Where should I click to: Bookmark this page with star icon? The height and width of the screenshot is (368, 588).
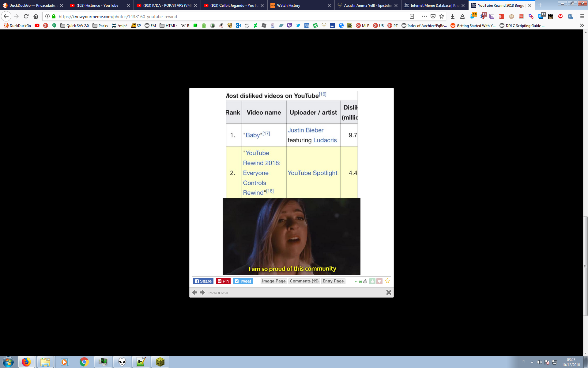pos(442,16)
